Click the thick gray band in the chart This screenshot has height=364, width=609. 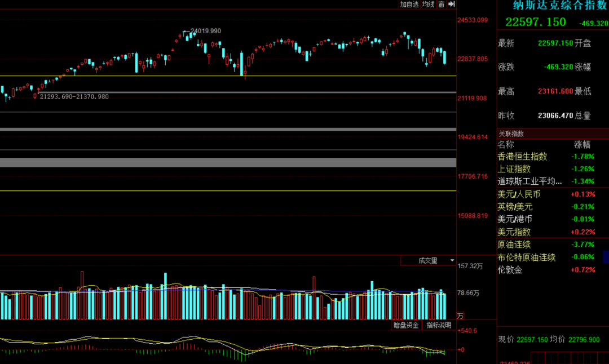click(x=228, y=162)
